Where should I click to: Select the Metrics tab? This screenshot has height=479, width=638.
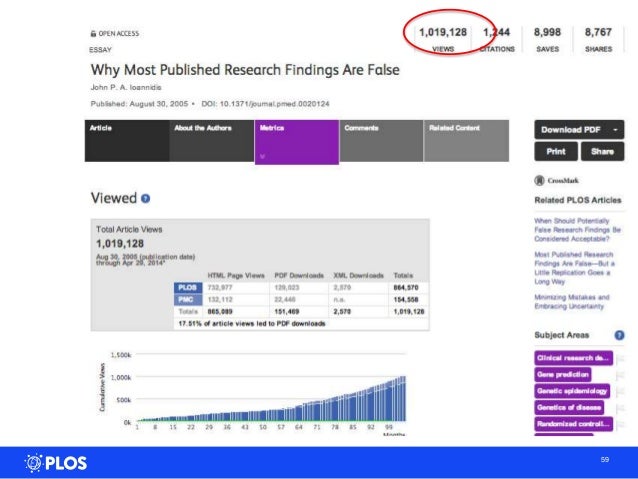point(297,142)
